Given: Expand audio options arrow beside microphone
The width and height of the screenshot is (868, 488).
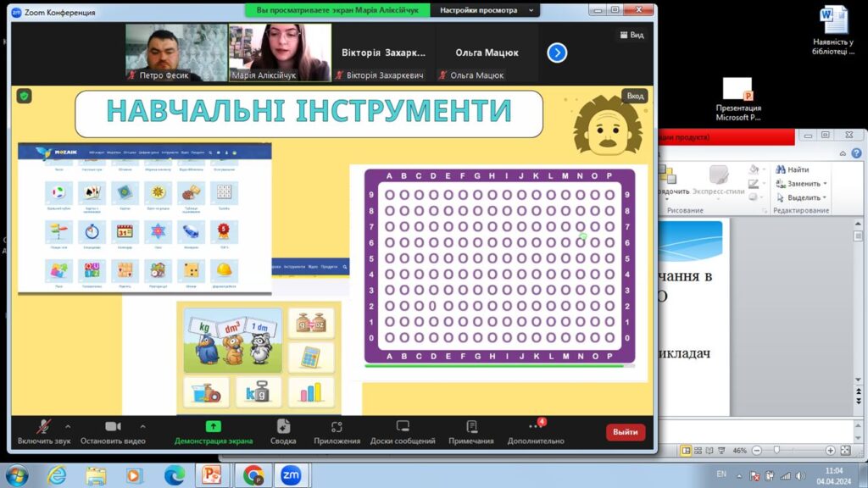Looking at the screenshot, I should [68, 426].
